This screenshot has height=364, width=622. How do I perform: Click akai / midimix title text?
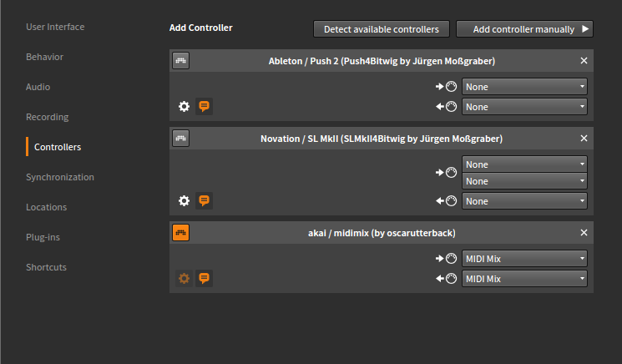[x=382, y=233]
